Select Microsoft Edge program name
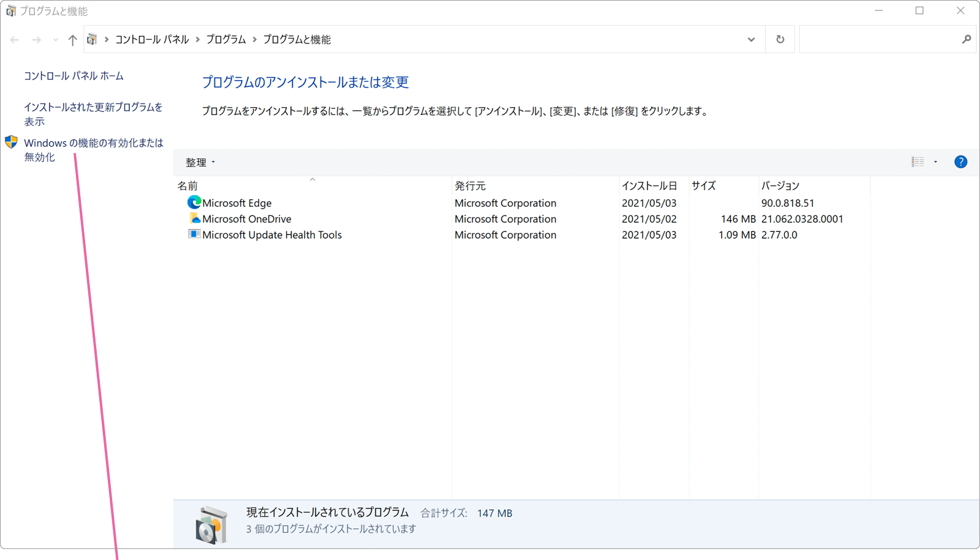Viewport: 980px width, 560px height. pos(237,203)
